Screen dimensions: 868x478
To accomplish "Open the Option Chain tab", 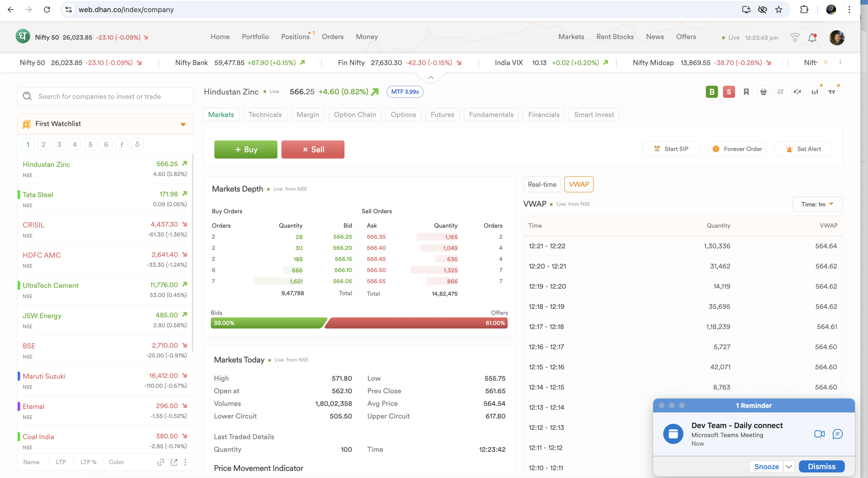I will [x=355, y=114].
